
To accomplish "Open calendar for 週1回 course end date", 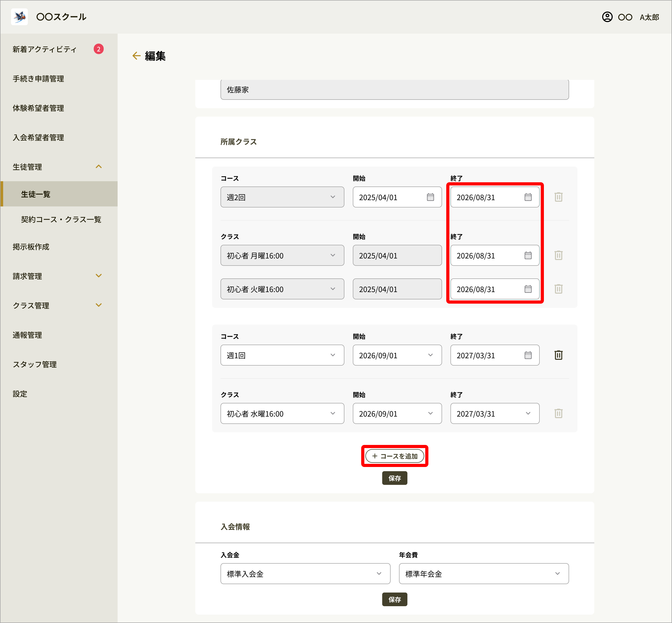I will coord(528,355).
